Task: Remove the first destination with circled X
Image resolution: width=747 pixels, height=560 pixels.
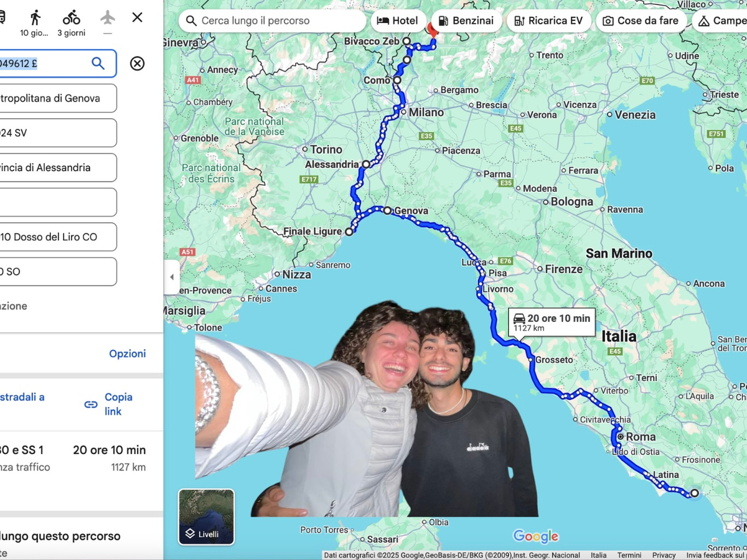Action: pyautogui.click(x=137, y=63)
